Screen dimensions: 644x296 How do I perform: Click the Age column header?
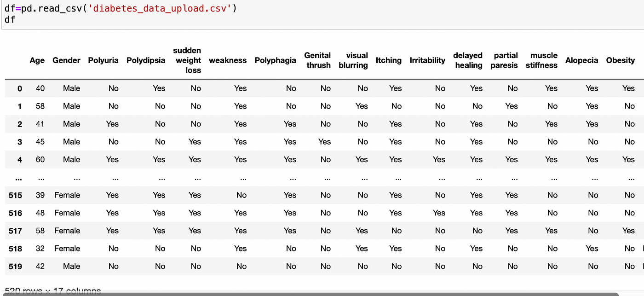(x=37, y=60)
